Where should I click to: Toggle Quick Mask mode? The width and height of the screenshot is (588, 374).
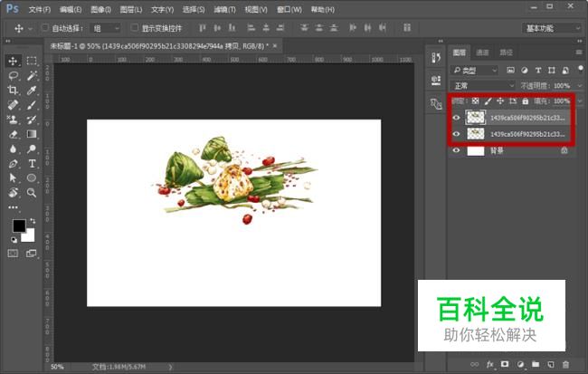(x=13, y=254)
